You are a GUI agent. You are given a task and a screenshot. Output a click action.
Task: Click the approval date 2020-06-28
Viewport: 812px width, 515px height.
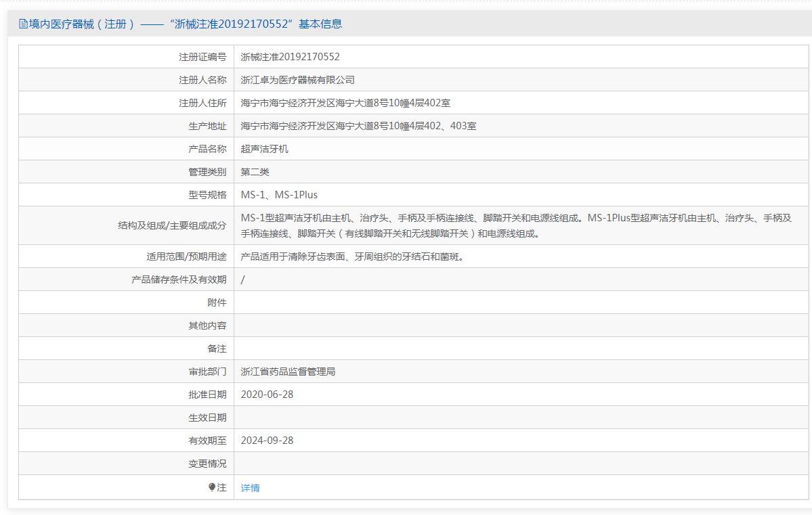pos(267,395)
